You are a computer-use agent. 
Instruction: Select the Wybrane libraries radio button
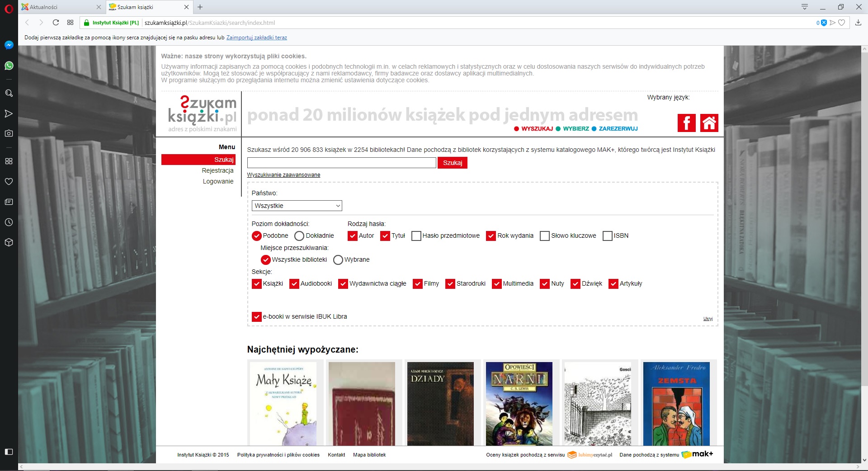(x=338, y=260)
